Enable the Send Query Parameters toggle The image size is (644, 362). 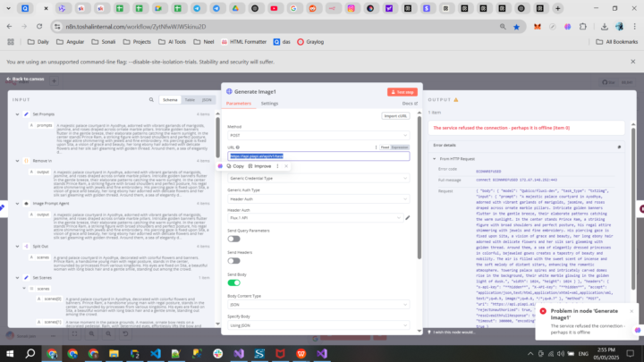pyautogui.click(x=233, y=240)
